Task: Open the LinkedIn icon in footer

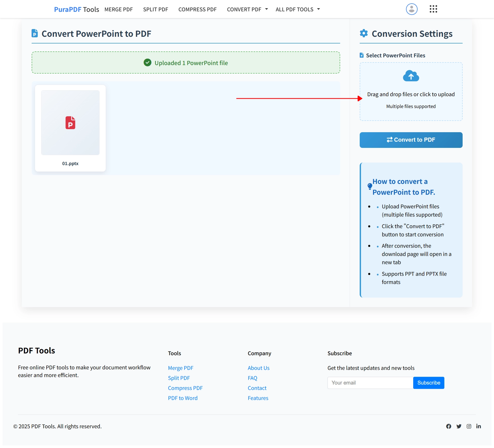Action: [479, 426]
